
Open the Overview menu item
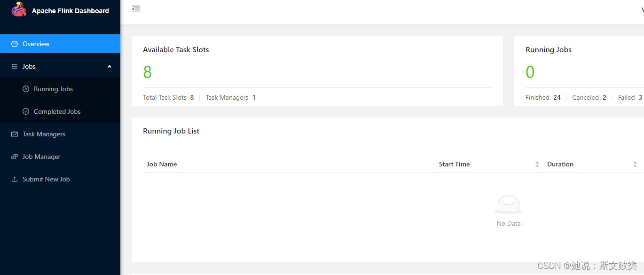tap(36, 44)
